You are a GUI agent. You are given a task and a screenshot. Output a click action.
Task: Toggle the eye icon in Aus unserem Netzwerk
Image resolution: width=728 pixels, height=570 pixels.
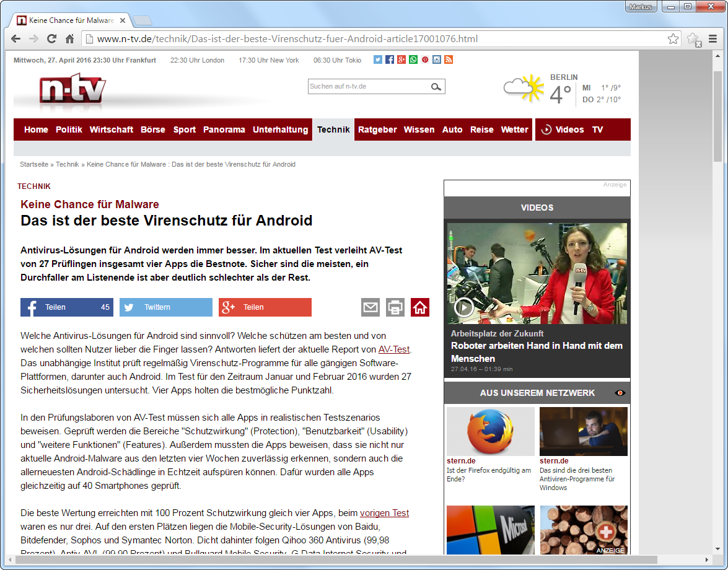pyautogui.click(x=620, y=393)
